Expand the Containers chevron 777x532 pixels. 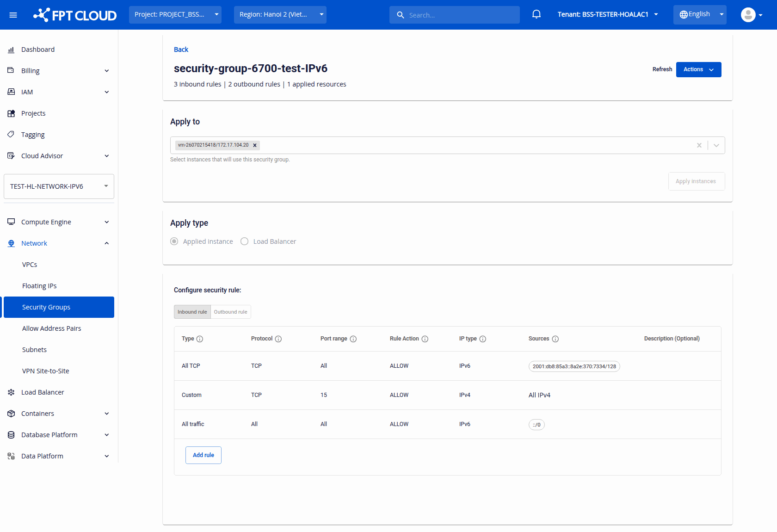click(107, 414)
